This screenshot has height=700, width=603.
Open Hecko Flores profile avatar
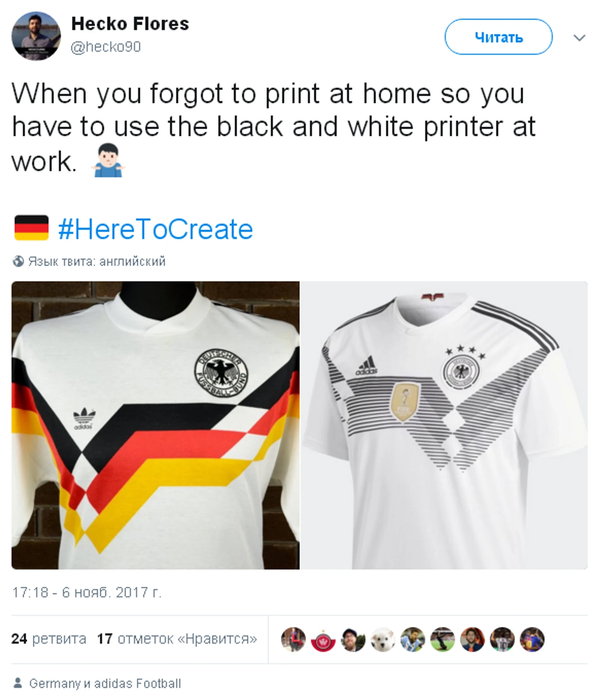pos(36,36)
